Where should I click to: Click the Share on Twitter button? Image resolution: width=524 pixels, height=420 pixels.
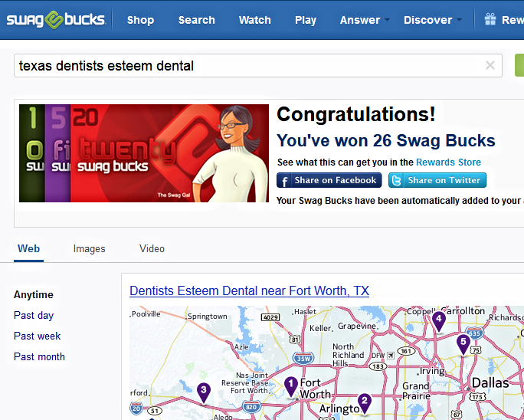click(437, 180)
